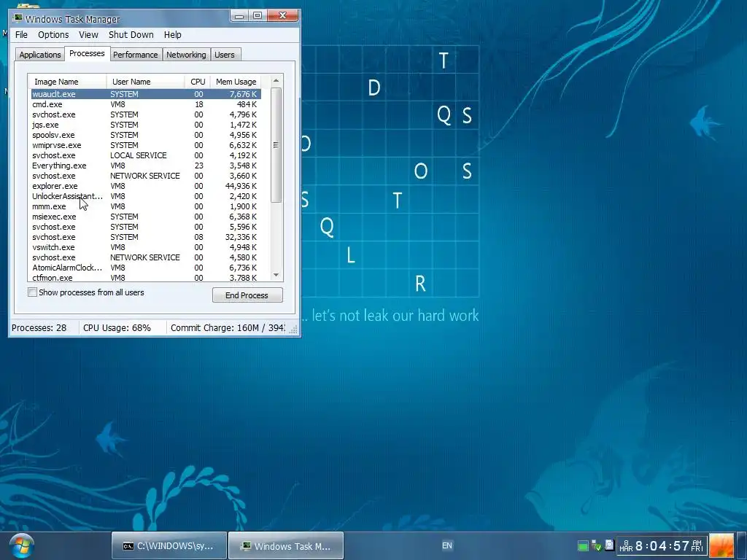
Task: Select the mmm.exe process
Action: (146, 206)
